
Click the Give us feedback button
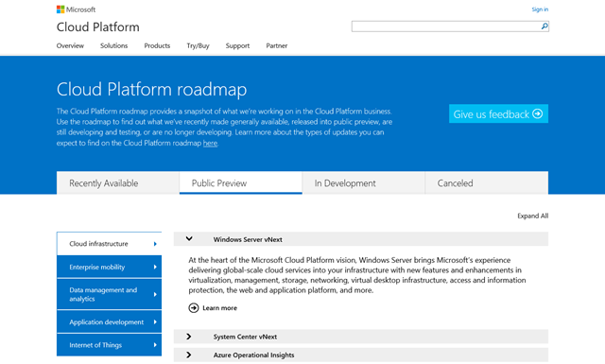tap(498, 113)
